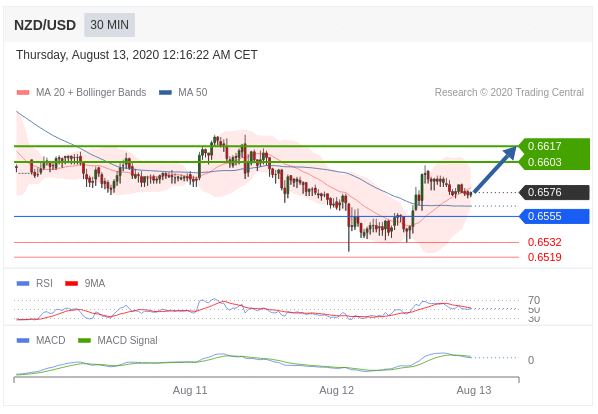Click the Research Trading Central copyright text
The width and height of the screenshot is (598, 414).
509,93
